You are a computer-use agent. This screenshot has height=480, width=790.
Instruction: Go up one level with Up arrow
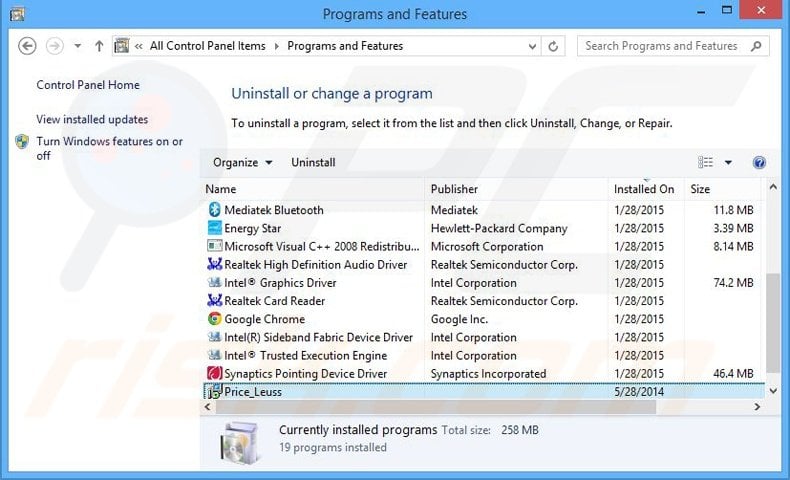pos(99,46)
